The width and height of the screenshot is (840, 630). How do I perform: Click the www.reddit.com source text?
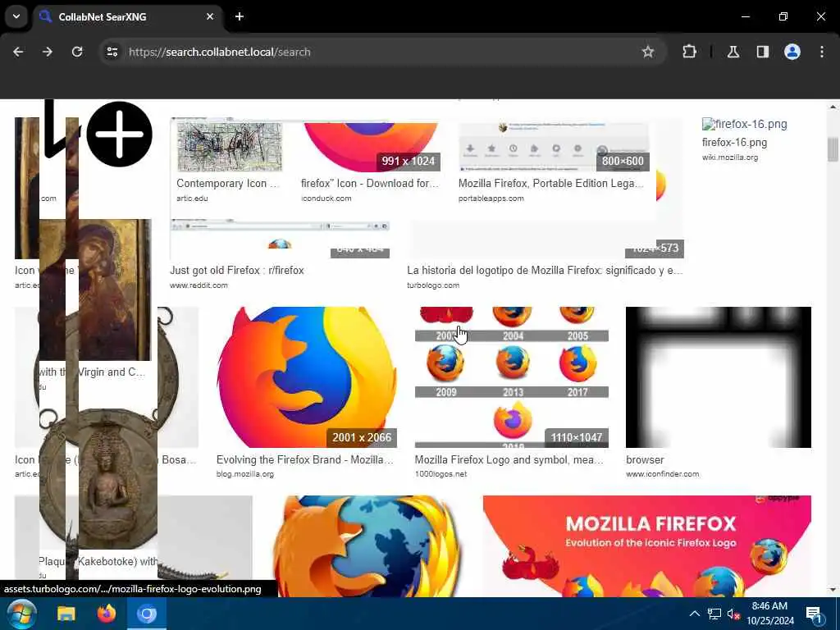tap(199, 285)
